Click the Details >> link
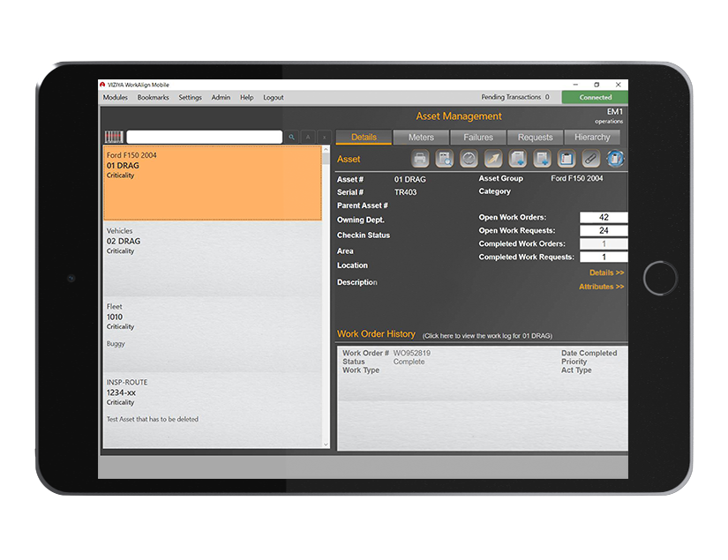This screenshot has height=560, width=728. click(x=606, y=273)
